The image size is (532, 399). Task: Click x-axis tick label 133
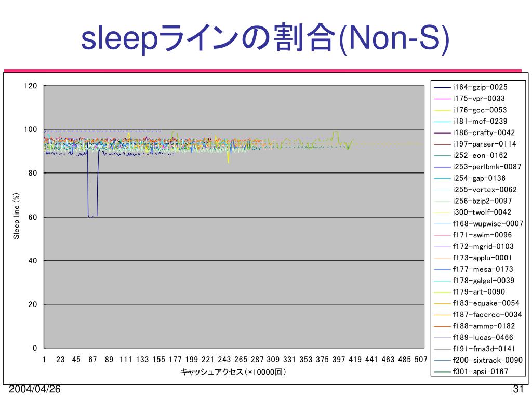(142, 360)
